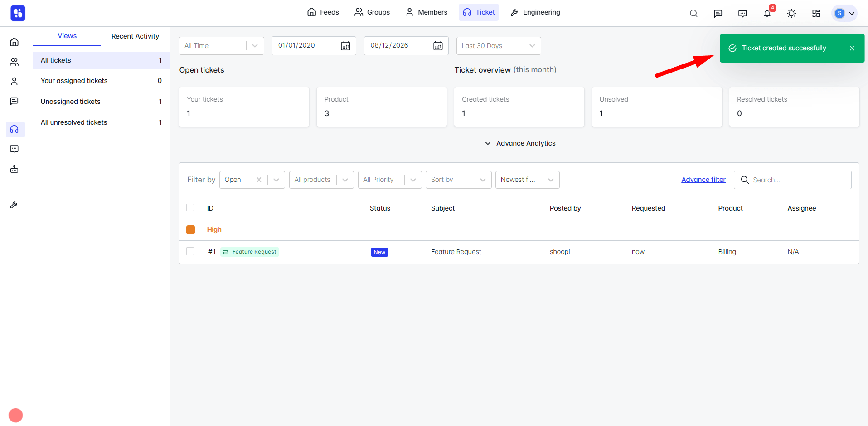The width and height of the screenshot is (868, 426).
Task: Click the ticket Search field
Action: pyautogui.click(x=793, y=180)
